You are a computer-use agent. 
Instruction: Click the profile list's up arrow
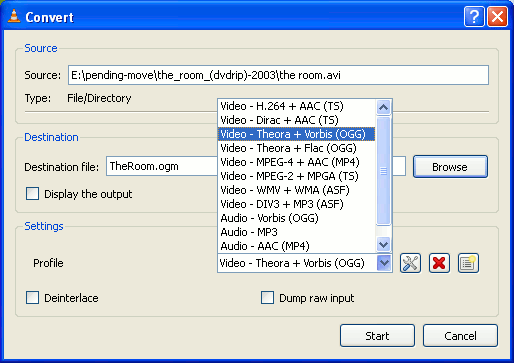(383, 107)
